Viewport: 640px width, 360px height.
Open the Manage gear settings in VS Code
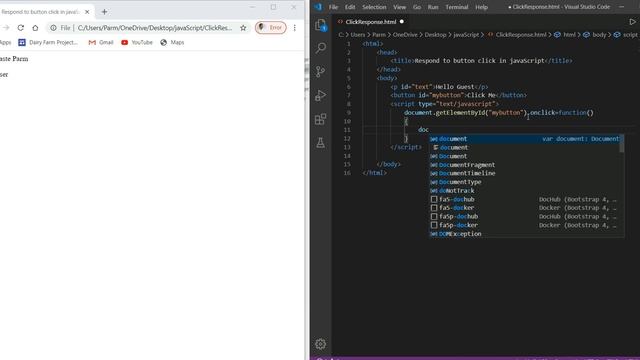(321, 344)
